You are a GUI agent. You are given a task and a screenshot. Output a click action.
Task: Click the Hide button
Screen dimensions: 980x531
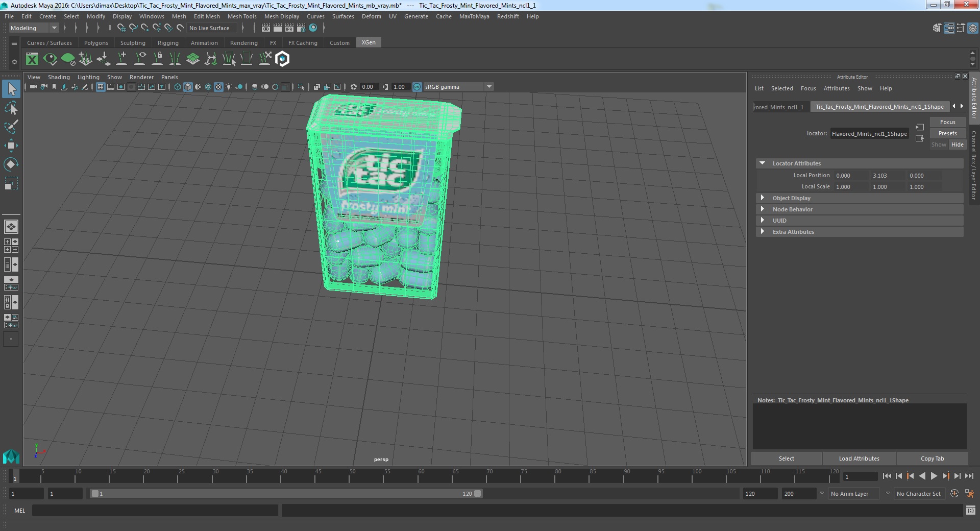(x=958, y=144)
